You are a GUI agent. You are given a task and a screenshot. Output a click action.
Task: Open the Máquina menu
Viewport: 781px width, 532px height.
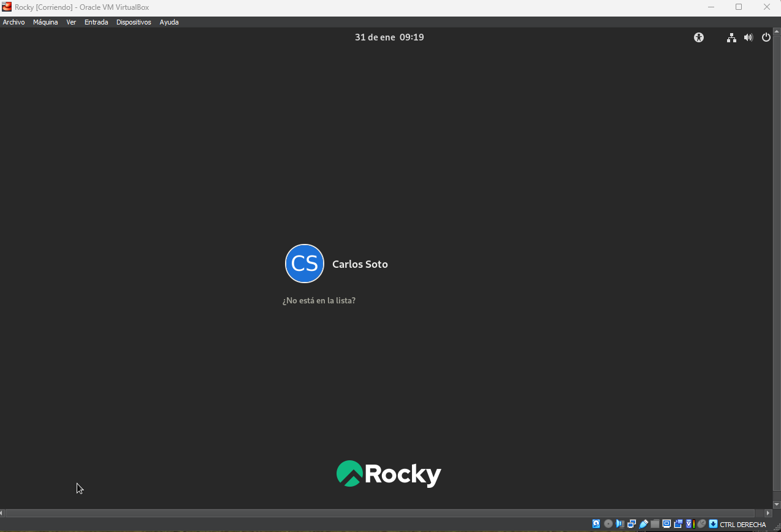45,22
